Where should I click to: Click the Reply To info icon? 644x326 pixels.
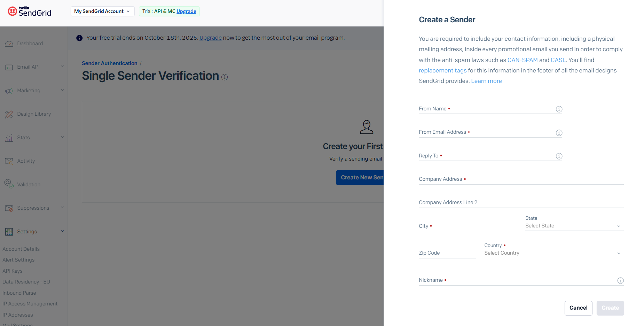(559, 156)
